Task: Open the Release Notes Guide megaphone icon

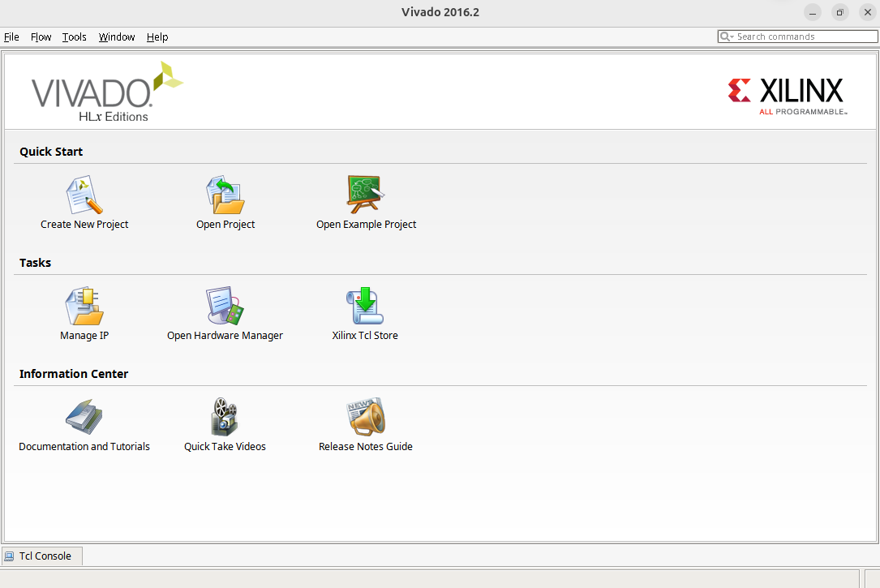Action: click(x=365, y=418)
